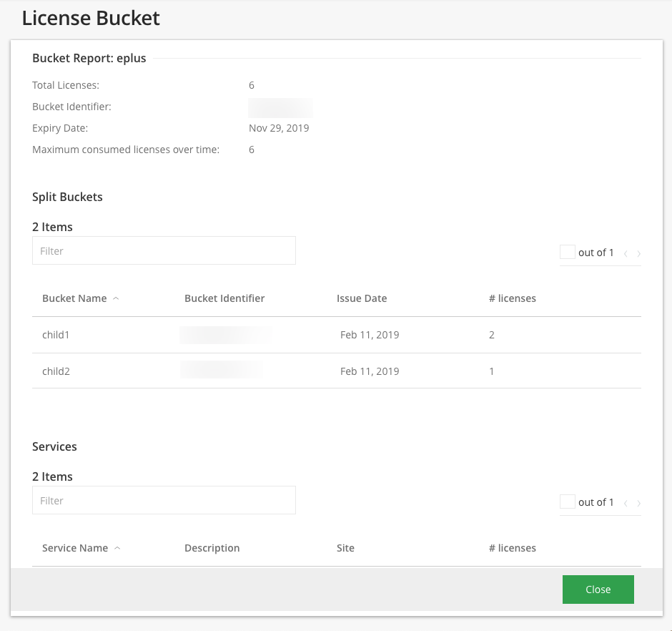The image size is (672, 631).
Task: Click the Close button
Action: click(x=598, y=589)
